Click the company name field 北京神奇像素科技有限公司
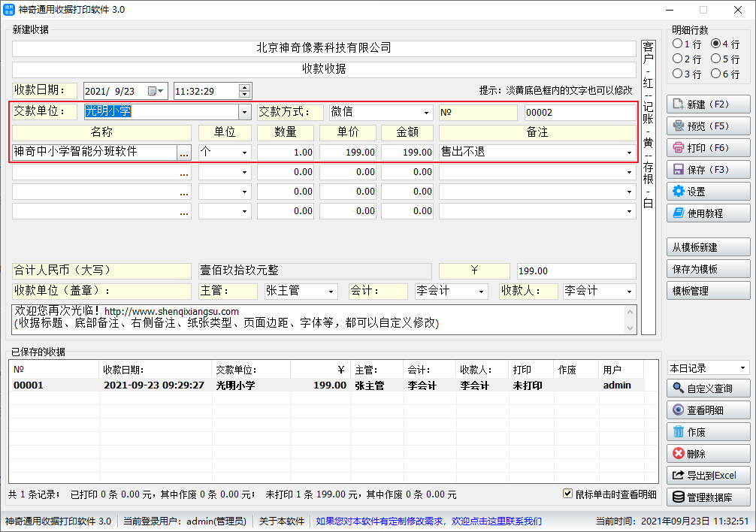Image resolution: width=756 pixels, height=532 pixels. [324, 48]
